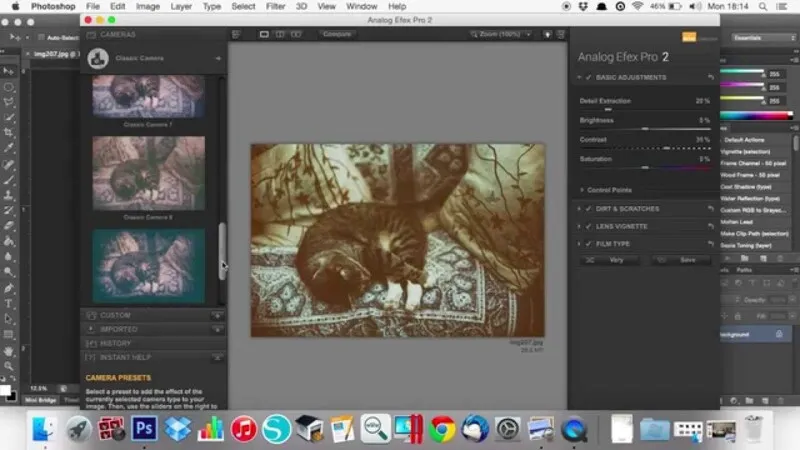The height and width of the screenshot is (450, 800).
Task: Open Photoshop from the Dock
Action: [x=144, y=428]
